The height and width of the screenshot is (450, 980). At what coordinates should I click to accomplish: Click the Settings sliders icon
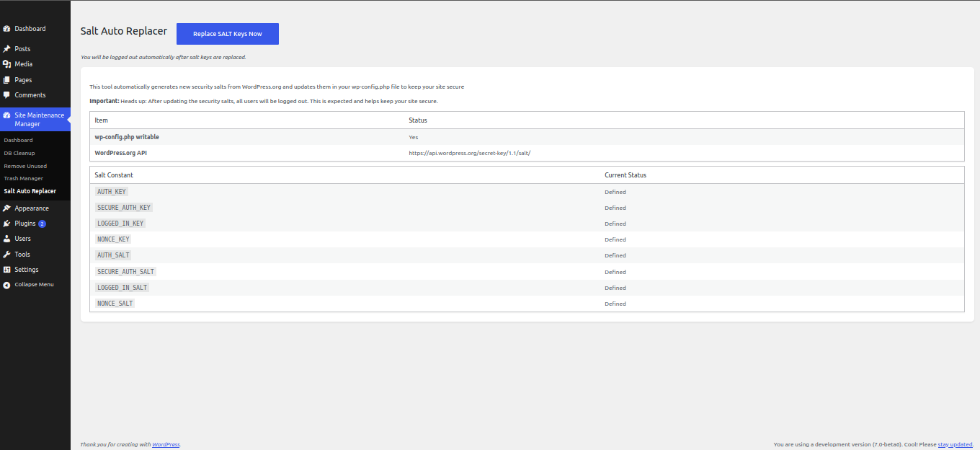[6, 270]
